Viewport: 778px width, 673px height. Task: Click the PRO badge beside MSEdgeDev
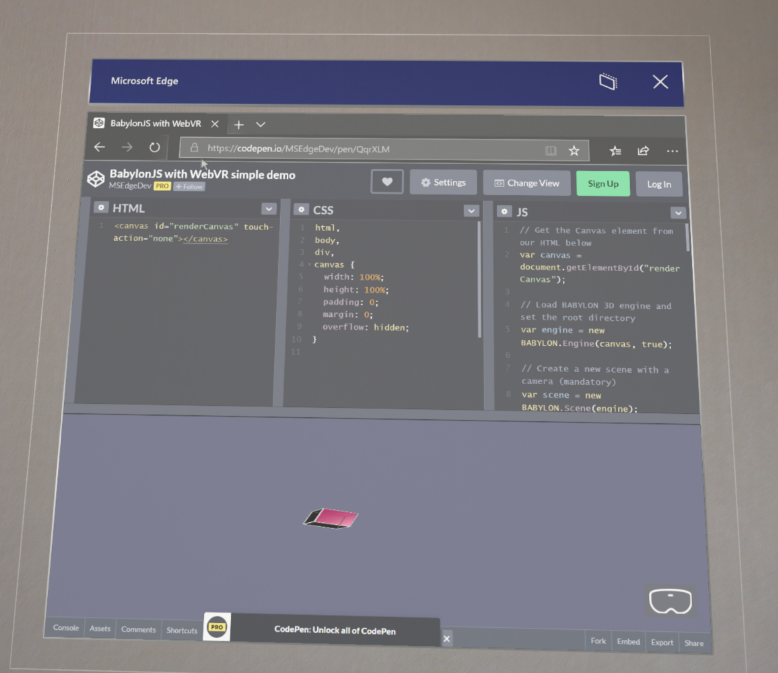pyautogui.click(x=162, y=186)
